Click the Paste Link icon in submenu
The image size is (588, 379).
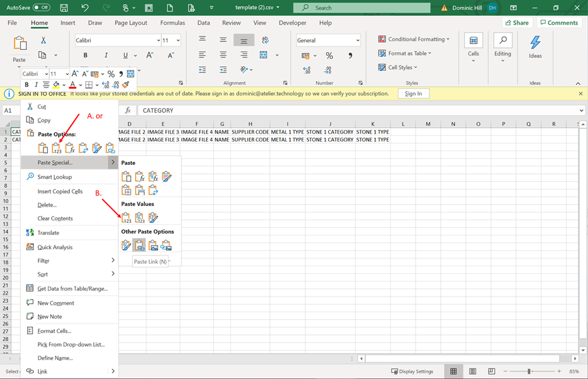[140, 245]
